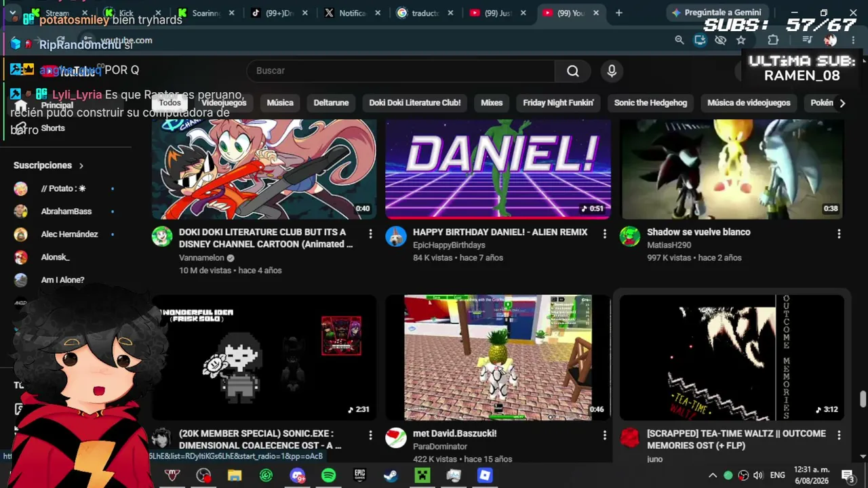Screen dimensions: 868x488
Task: Click the Buscar search field
Action: [402, 70]
